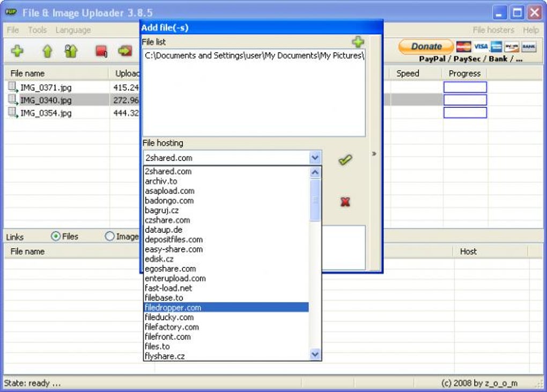Viewport: 547px width, 392px height.
Task: Choose files.to from the hosting list
Action: (226, 346)
